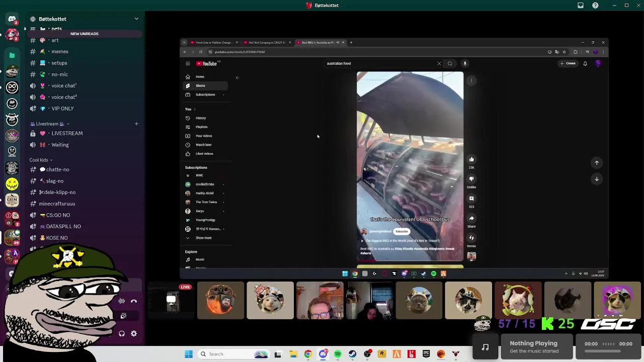Click the Short's red progress bar
This screenshot has height=362, width=644.
(x=410, y=261)
